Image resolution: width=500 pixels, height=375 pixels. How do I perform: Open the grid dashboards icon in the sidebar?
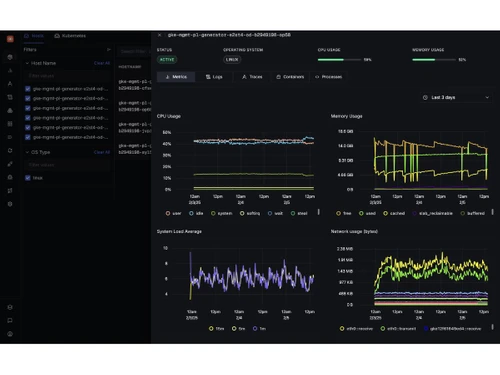coord(10,124)
